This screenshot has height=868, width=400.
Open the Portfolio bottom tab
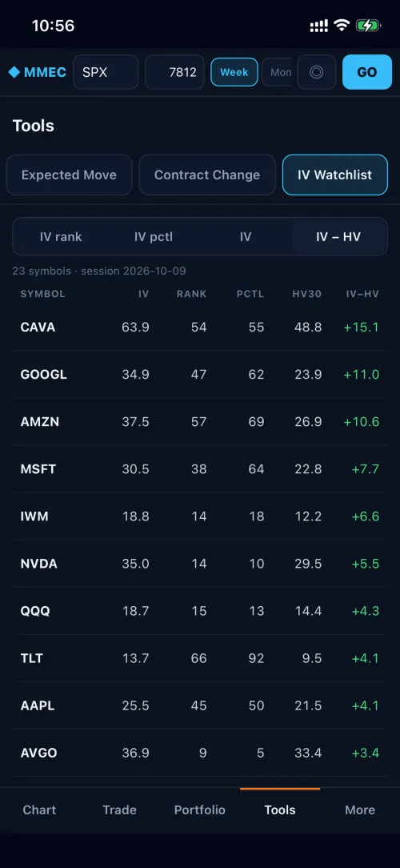pos(200,810)
